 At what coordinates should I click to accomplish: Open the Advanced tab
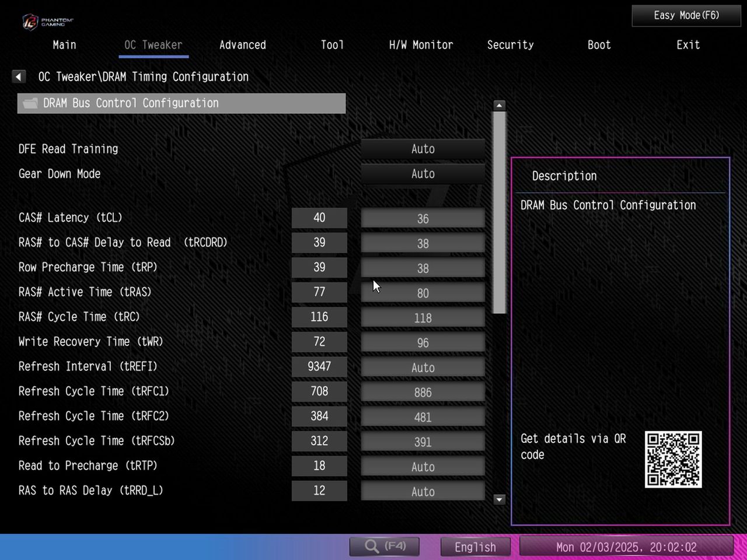(x=243, y=45)
